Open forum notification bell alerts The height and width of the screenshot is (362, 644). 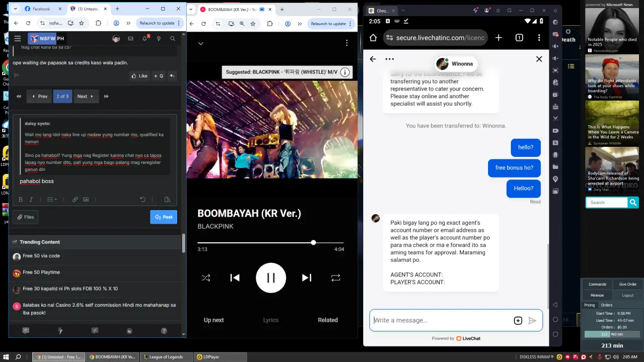pyautogui.click(x=144, y=39)
